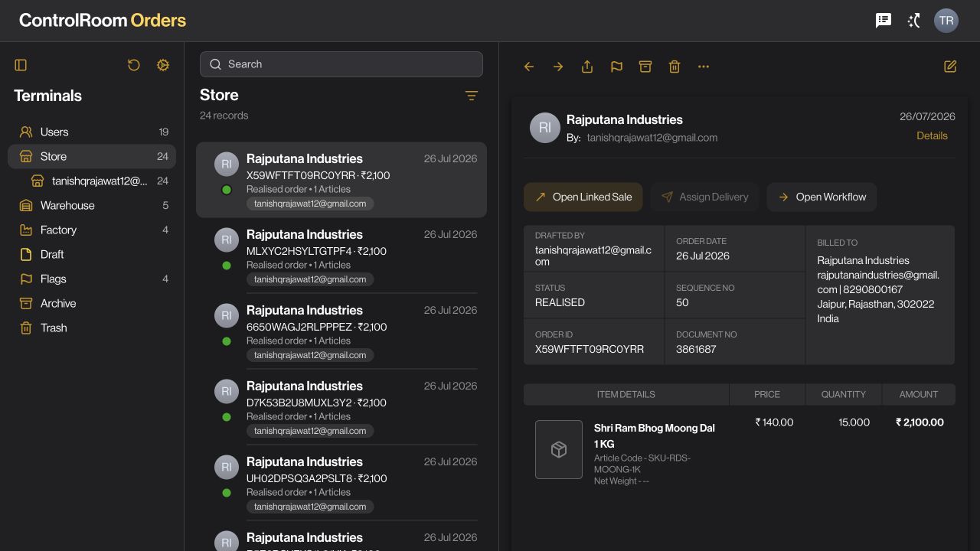This screenshot has height=551, width=980.
Task: Open the Archive section
Action: point(92,303)
